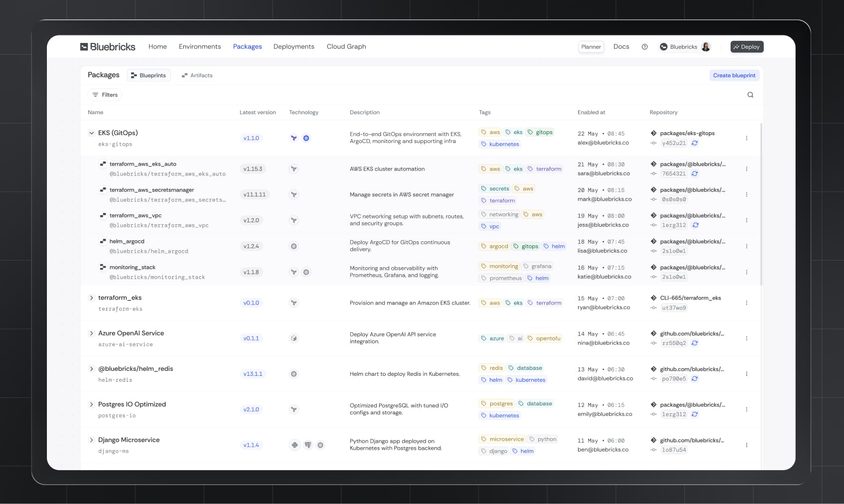Open the help question mark icon
The height and width of the screenshot is (504, 844).
(644, 47)
